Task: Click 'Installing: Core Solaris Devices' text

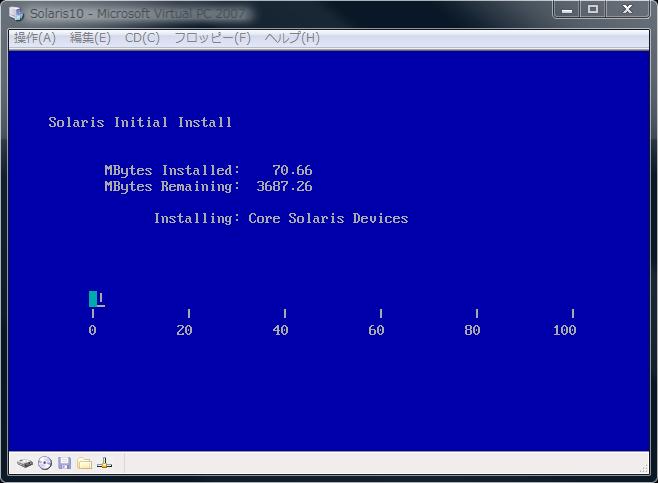Action: tap(281, 218)
